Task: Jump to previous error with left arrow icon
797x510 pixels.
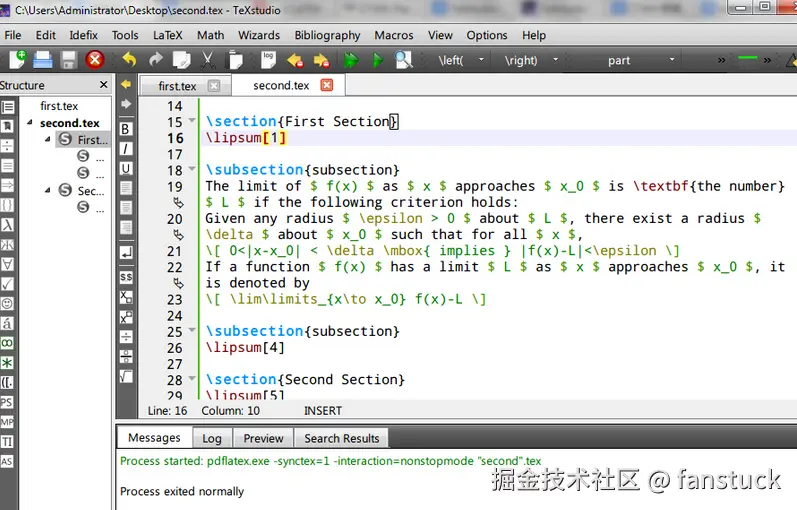Action: point(295,61)
